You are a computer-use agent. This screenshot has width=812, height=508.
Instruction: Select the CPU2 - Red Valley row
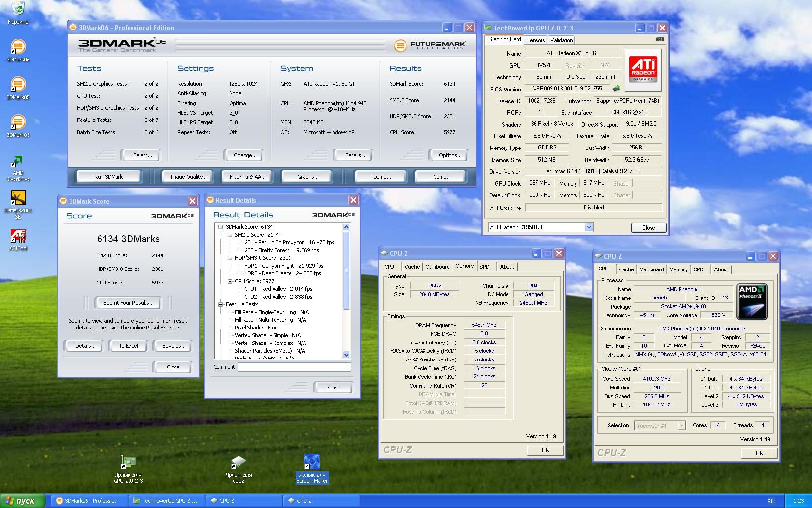click(278, 297)
